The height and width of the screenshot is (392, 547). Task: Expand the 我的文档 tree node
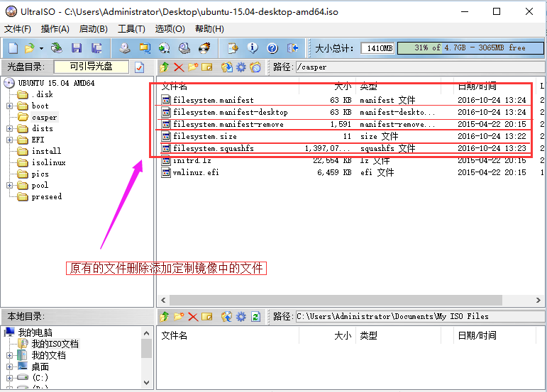(10, 355)
